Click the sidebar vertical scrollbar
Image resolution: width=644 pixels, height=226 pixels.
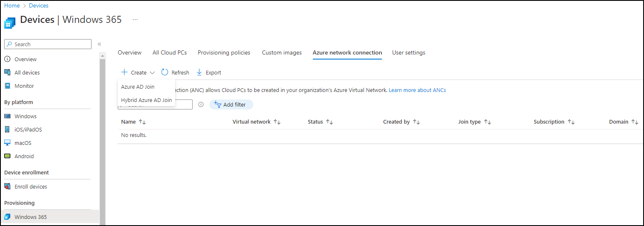click(x=103, y=142)
